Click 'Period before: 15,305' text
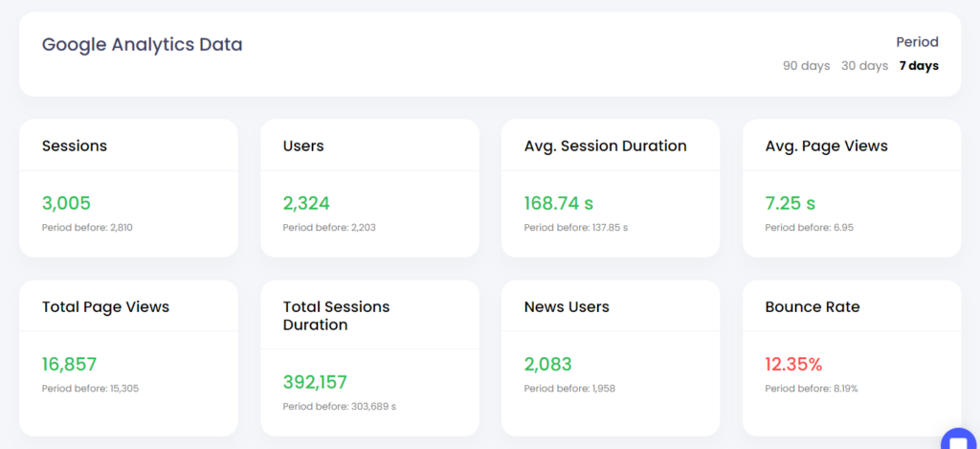This screenshot has height=449, width=980. tap(90, 389)
